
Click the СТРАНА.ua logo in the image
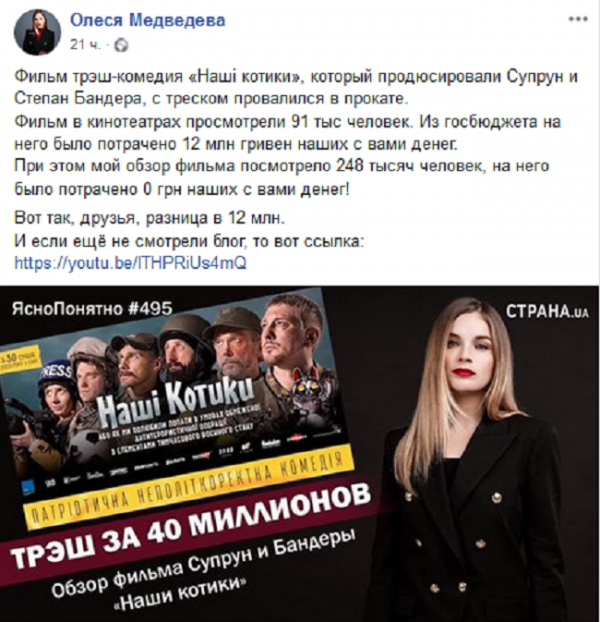547,311
